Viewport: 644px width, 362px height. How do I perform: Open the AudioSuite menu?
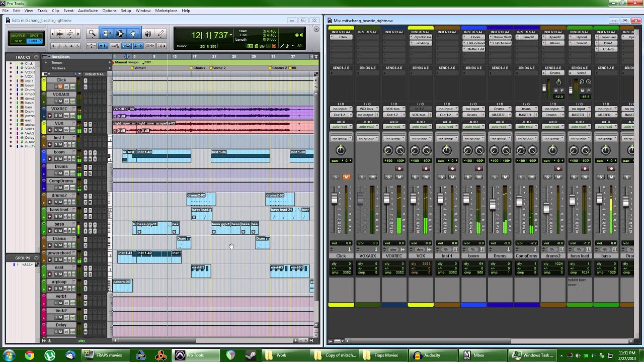[88, 11]
